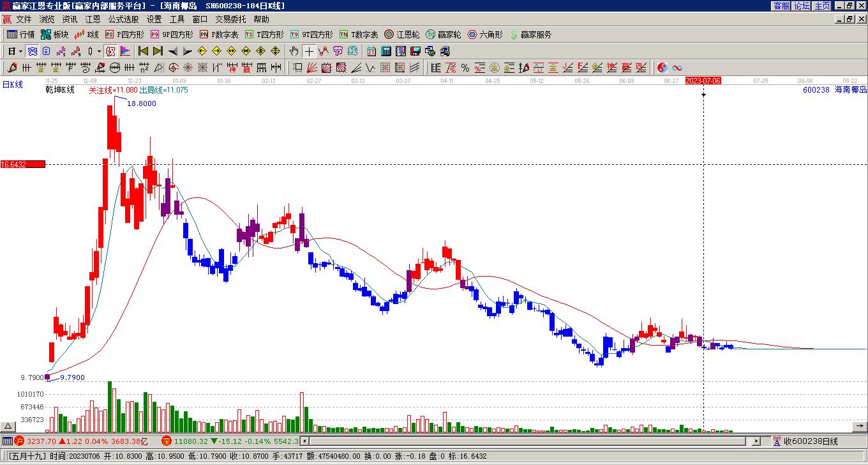Open the calculator icon

tap(386, 51)
